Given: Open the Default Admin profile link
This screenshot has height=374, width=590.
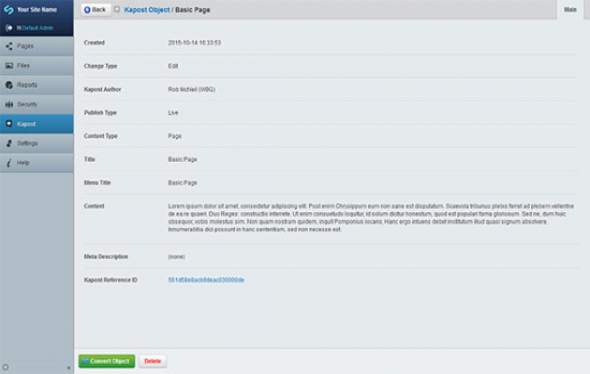Looking at the screenshot, I should (x=37, y=28).
